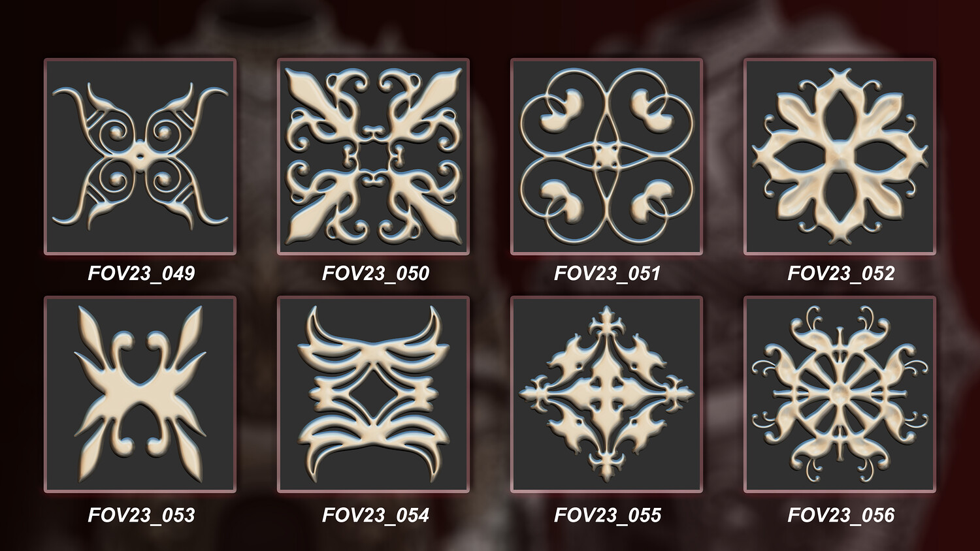Pick the FOV23_055 diamond cross ornament
The width and height of the screenshot is (980, 551).
[x=606, y=394]
